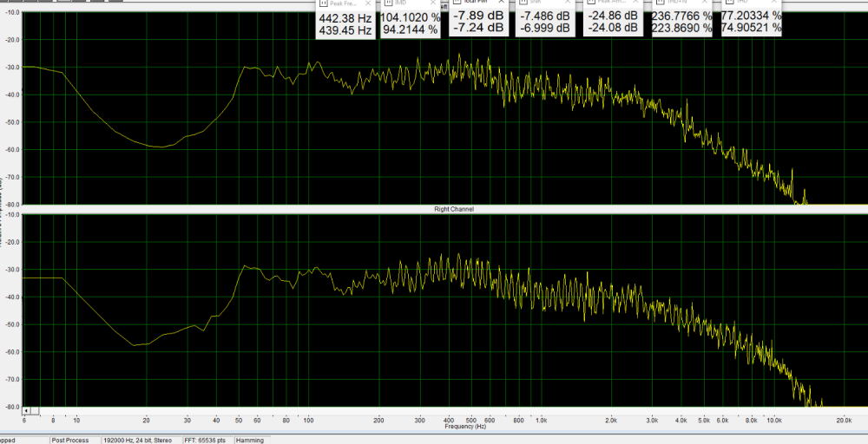This screenshot has width=868, height=444.
Task: Close the IMD measurement window
Action: pos(435,3)
